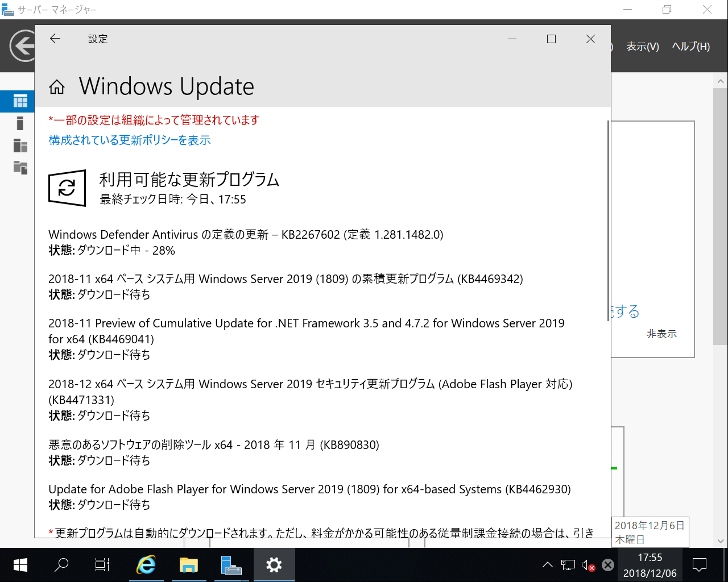Click the Settings gear taskbar icon
This screenshot has height=582, width=728.
[x=274, y=565]
